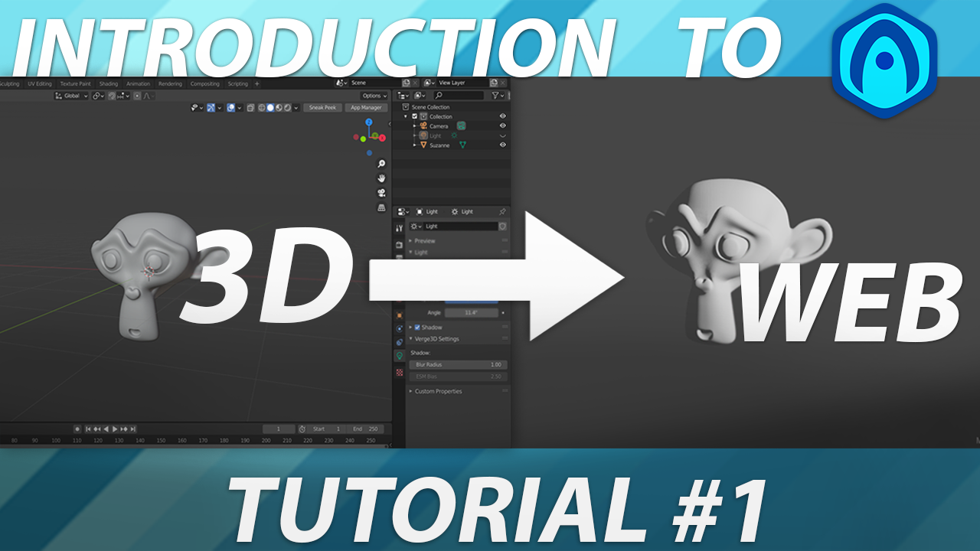Toggle X-ray view icon

250,108
